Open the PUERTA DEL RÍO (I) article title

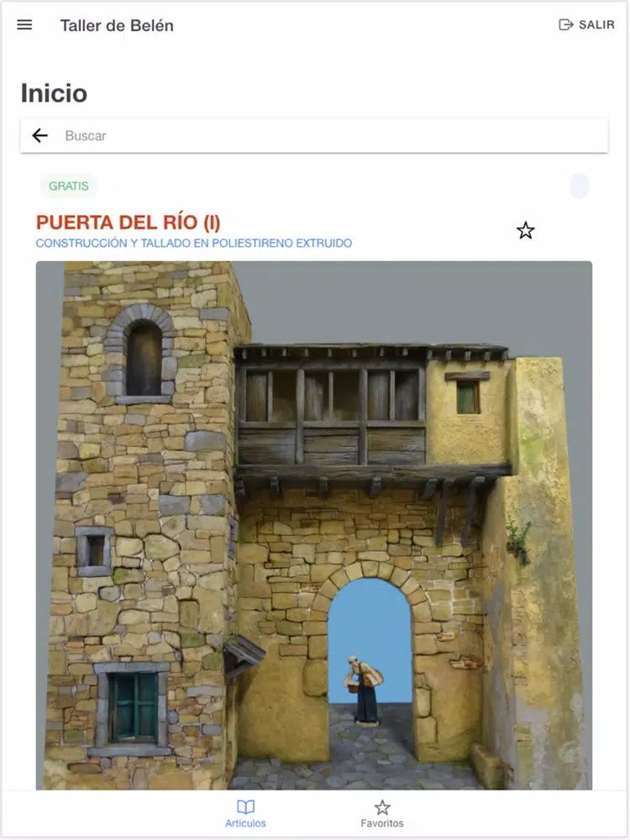coord(128,222)
